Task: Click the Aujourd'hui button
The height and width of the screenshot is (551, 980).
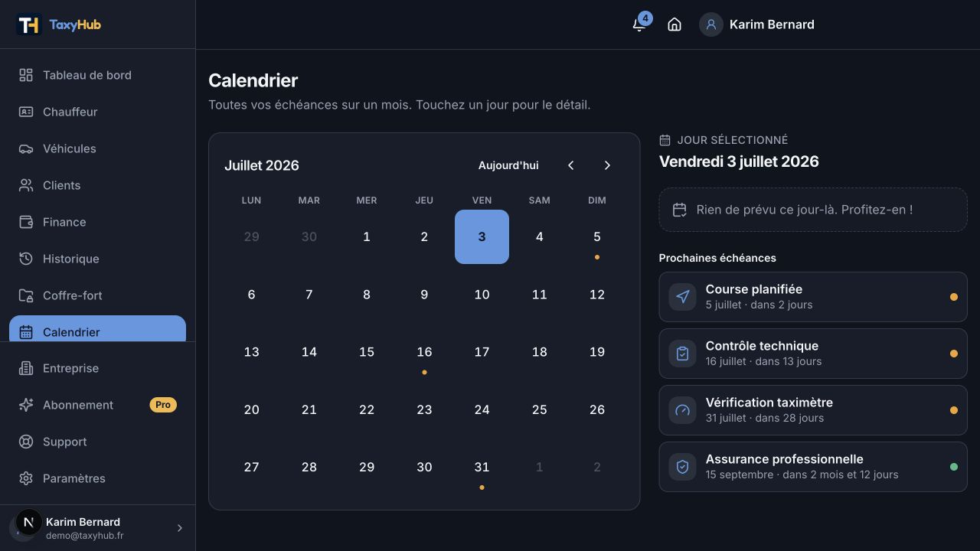Action: 508,165
